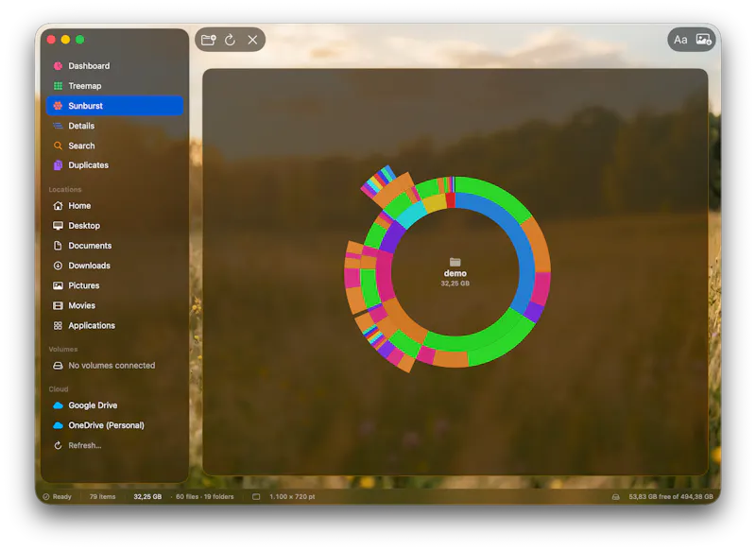The width and height of the screenshot is (756, 551).
Task: Click the purple Duplicates icon
Action: coord(58,164)
